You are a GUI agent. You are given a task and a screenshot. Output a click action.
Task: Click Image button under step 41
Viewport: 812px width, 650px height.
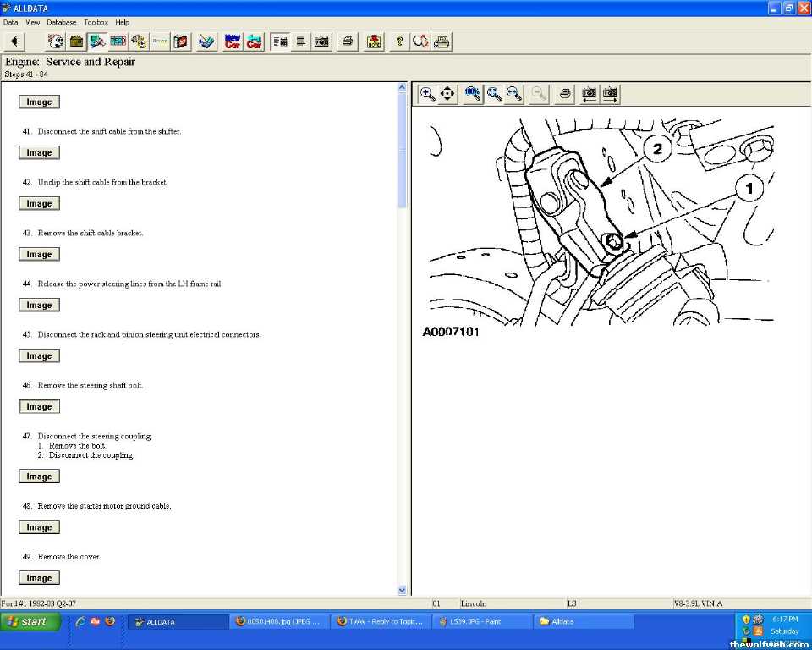(x=39, y=153)
